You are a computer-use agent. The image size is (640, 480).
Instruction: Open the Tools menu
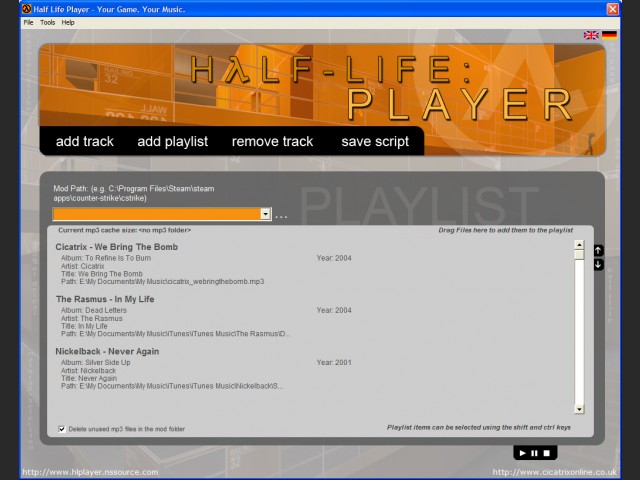47,22
